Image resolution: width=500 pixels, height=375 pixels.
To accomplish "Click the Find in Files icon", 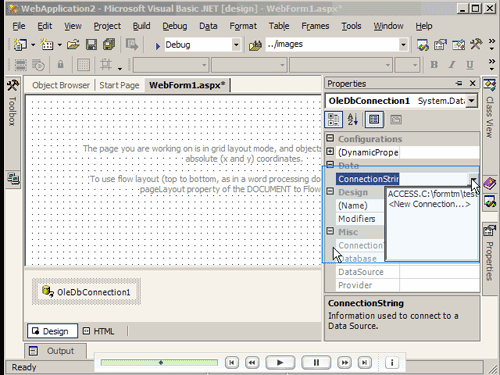I will 255,45.
